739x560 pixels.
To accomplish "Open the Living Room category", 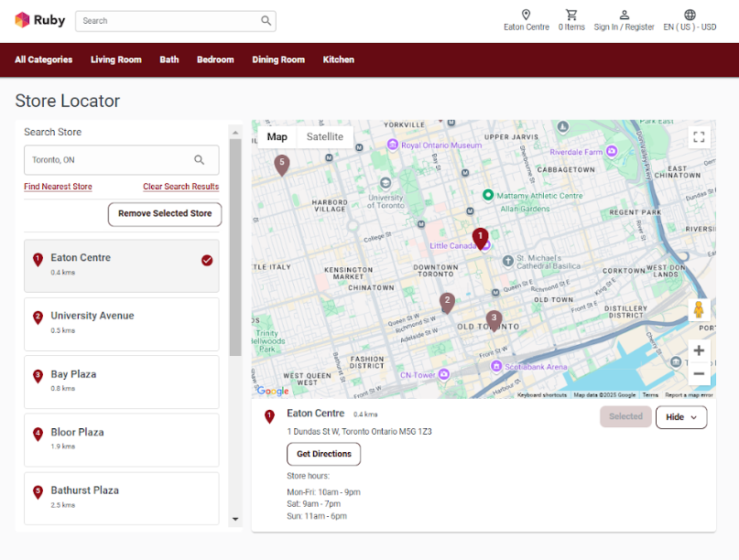I will [116, 59].
